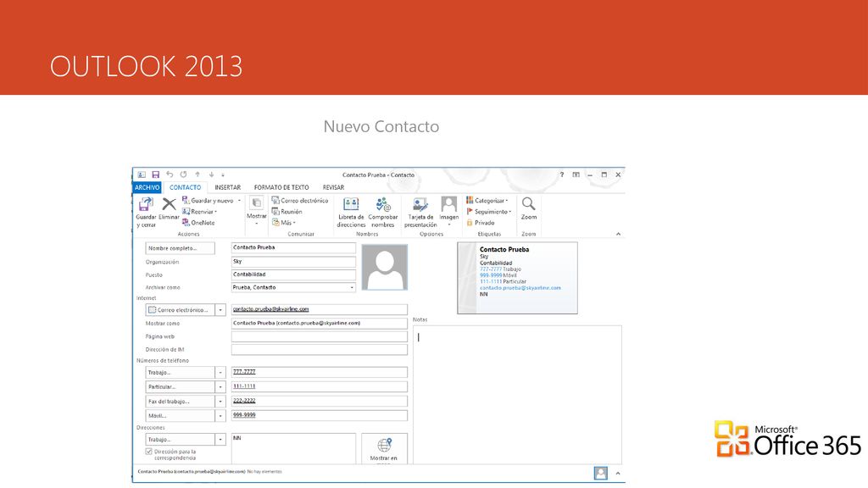Click the Zoom magnifier icon

(x=529, y=204)
